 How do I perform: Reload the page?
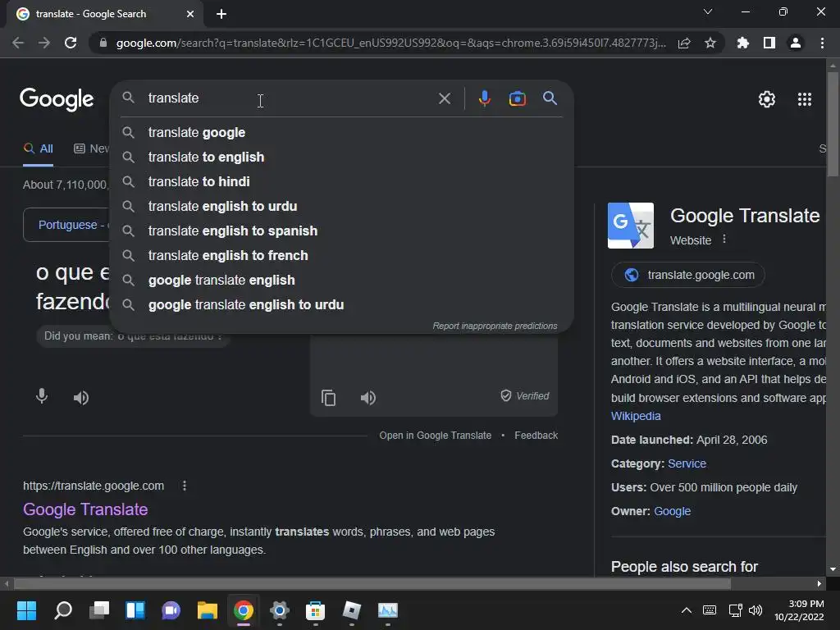(x=71, y=43)
